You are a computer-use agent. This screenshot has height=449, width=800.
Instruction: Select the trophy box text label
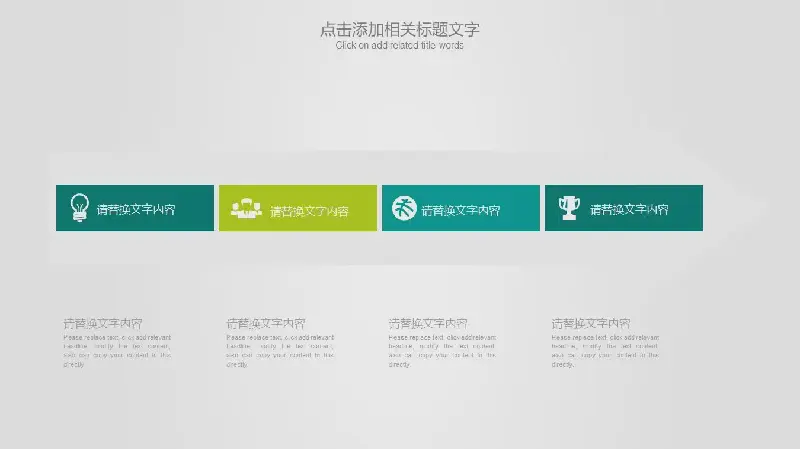coord(629,210)
